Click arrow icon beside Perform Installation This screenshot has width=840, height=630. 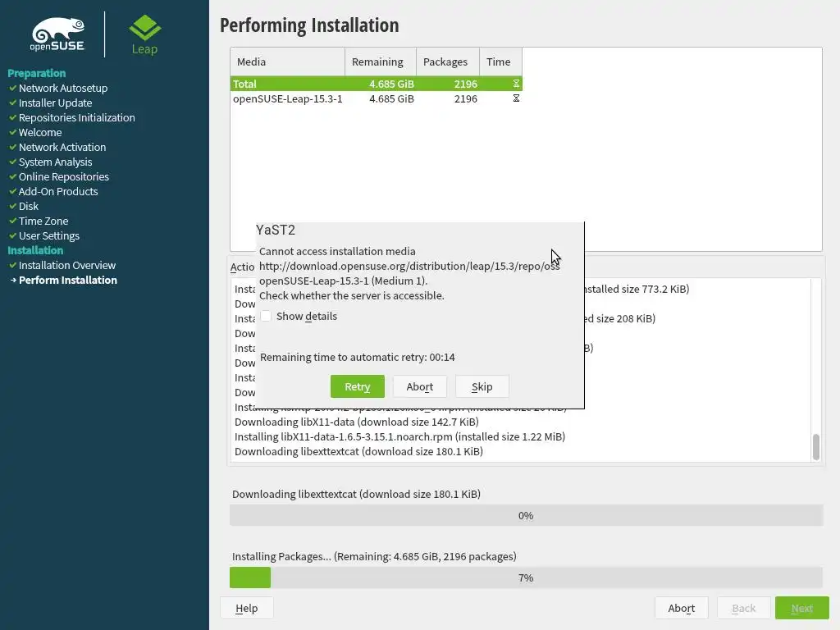pos(13,281)
